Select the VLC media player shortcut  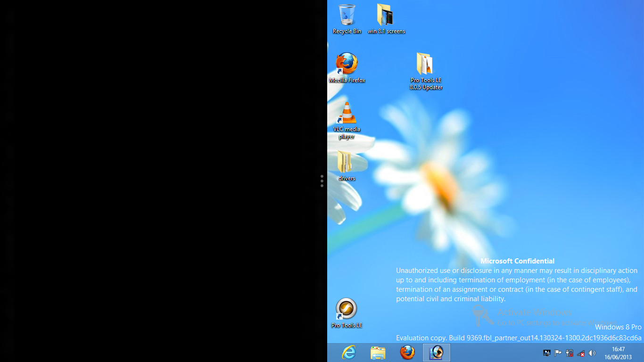(347, 120)
